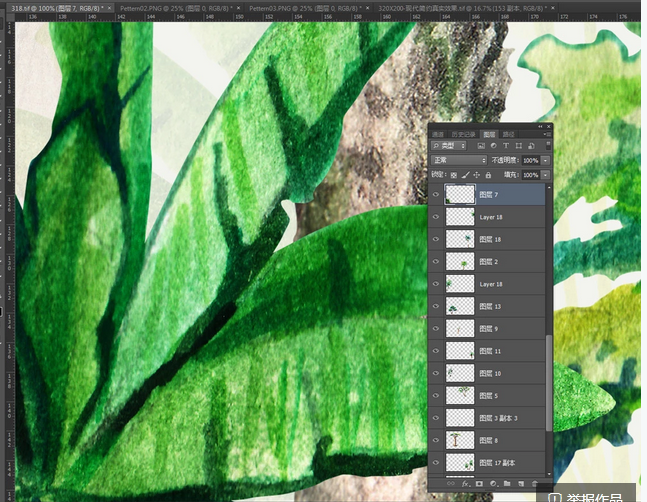Open the blend mode 正常 dropdown
This screenshot has width=647, height=502.
tap(459, 160)
